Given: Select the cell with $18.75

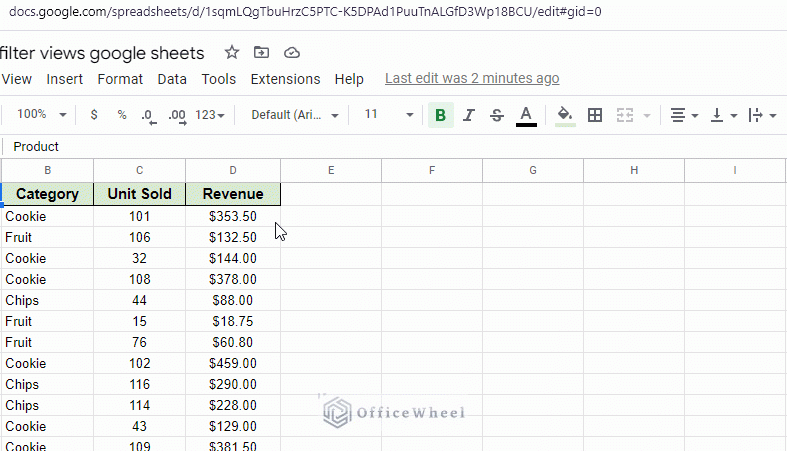Looking at the screenshot, I should click(x=233, y=322).
